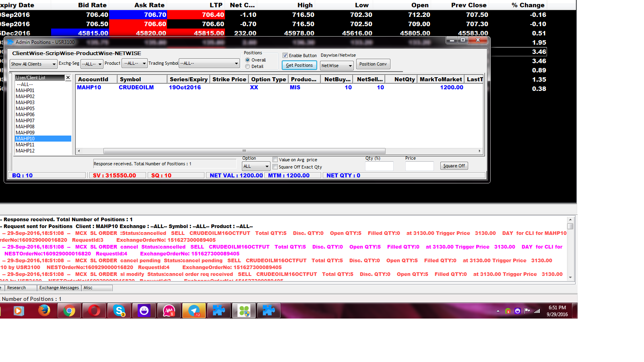Open Windows Media Player from the taskbar

pyautogui.click(x=19, y=311)
